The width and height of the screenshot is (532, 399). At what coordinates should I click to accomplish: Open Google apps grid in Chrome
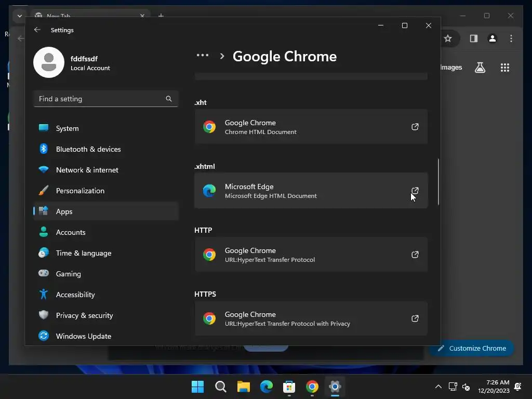point(505,68)
